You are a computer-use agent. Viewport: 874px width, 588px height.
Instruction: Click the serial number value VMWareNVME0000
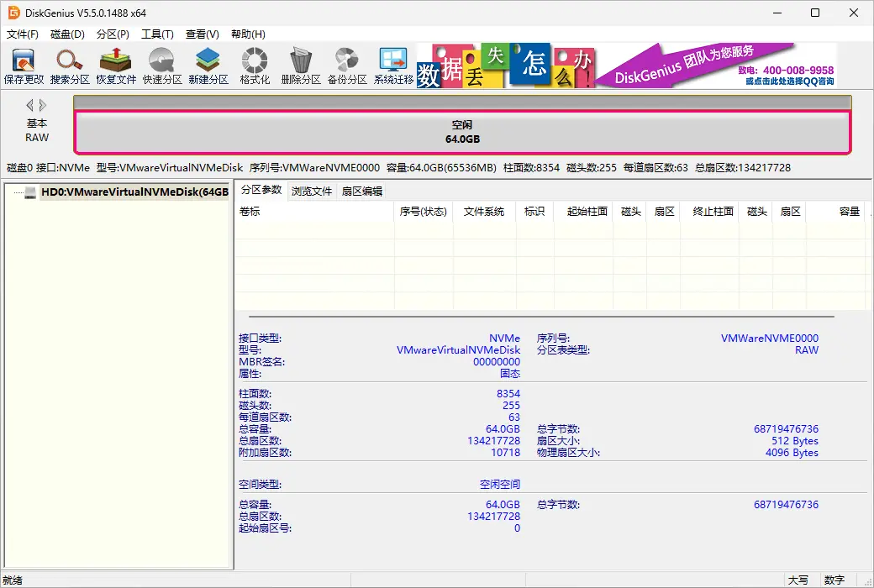coord(770,339)
